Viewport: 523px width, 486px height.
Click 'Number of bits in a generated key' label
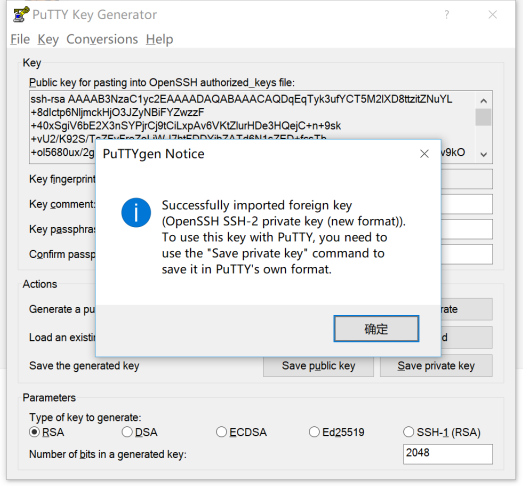108,454
